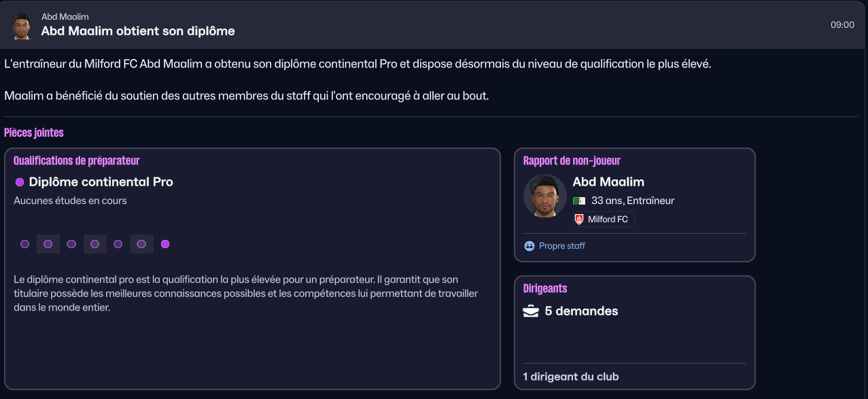Open the Dirigeants panel header
Screen dimensions: 868x399
click(x=545, y=289)
